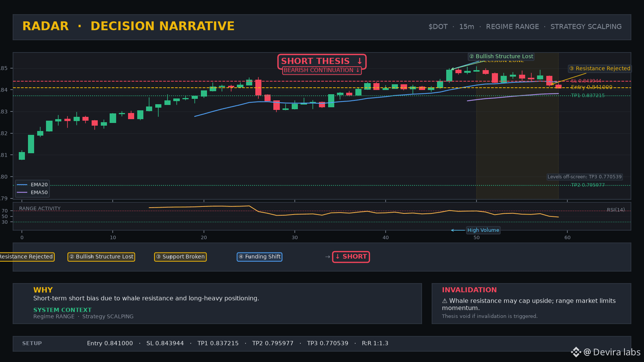Click the SHORT decision badge
644x362 pixels.
(x=351, y=257)
